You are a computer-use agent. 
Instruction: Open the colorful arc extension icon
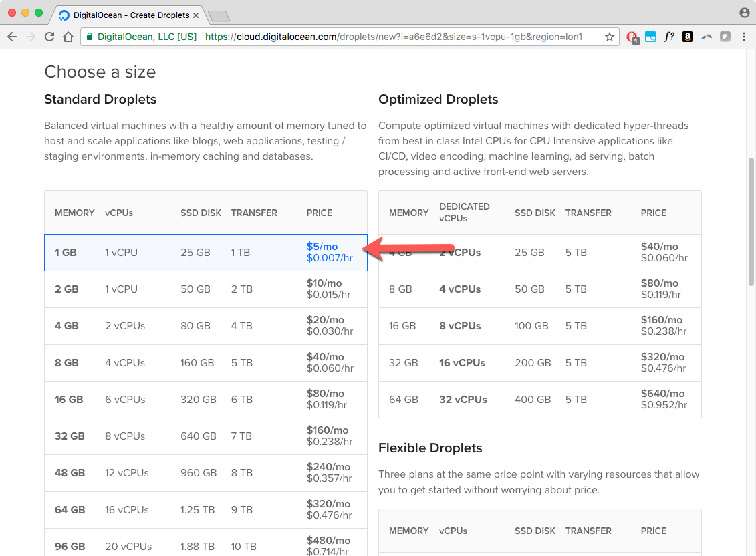point(707,37)
